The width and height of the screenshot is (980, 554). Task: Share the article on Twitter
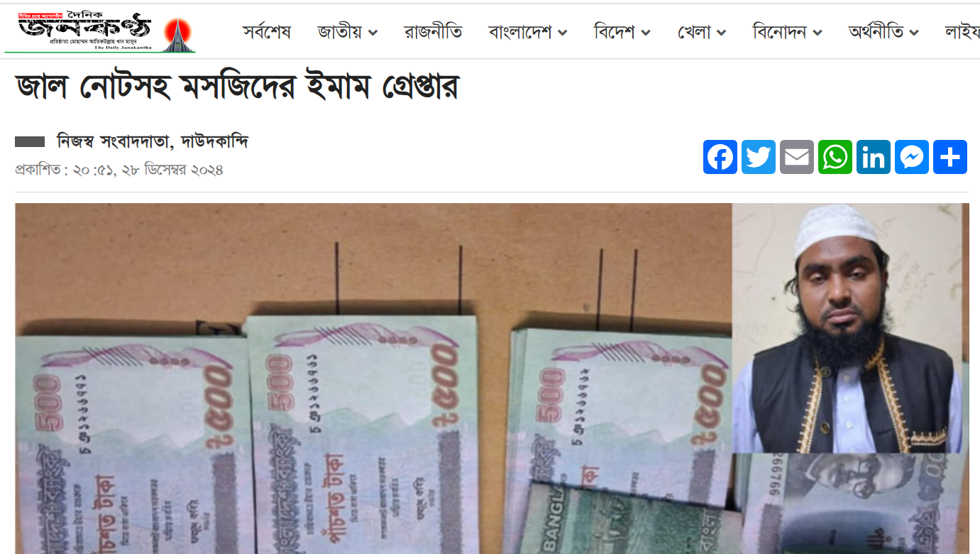pos(759,157)
